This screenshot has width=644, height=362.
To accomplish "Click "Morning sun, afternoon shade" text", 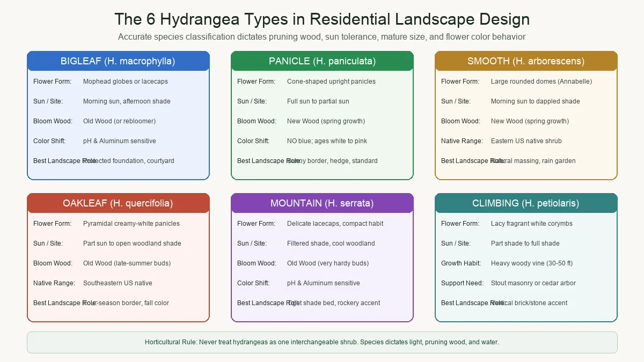I will tap(127, 101).
